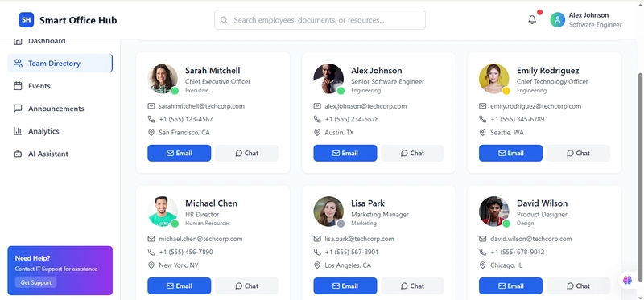644x300 pixels.
Task: Click Alex Johnson's profile avatar in the header
Action: point(557,19)
